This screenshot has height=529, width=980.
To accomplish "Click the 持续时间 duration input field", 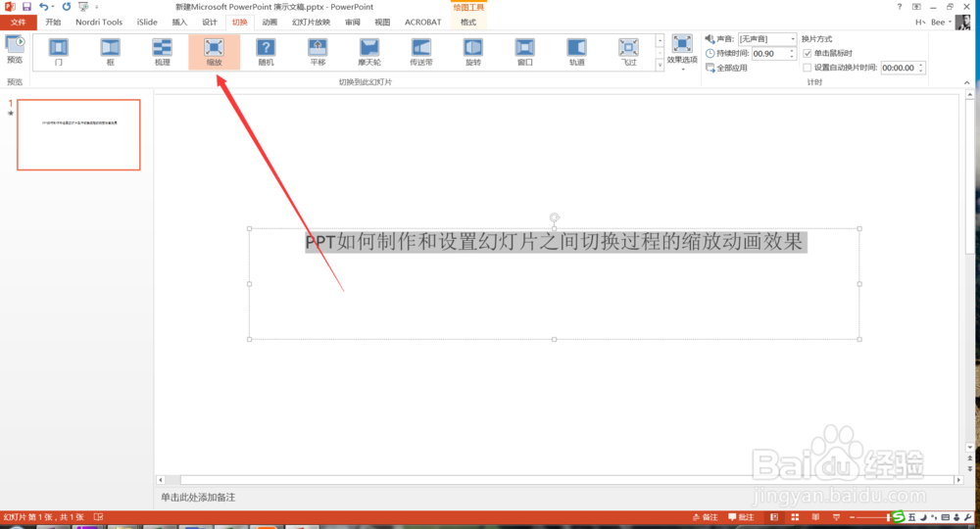I will click(x=770, y=54).
